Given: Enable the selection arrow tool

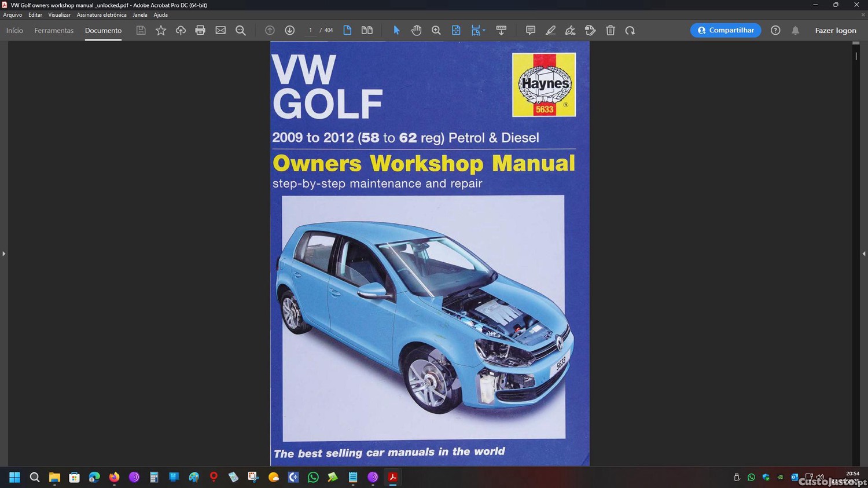Looking at the screenshot, I should pos(396,31).
